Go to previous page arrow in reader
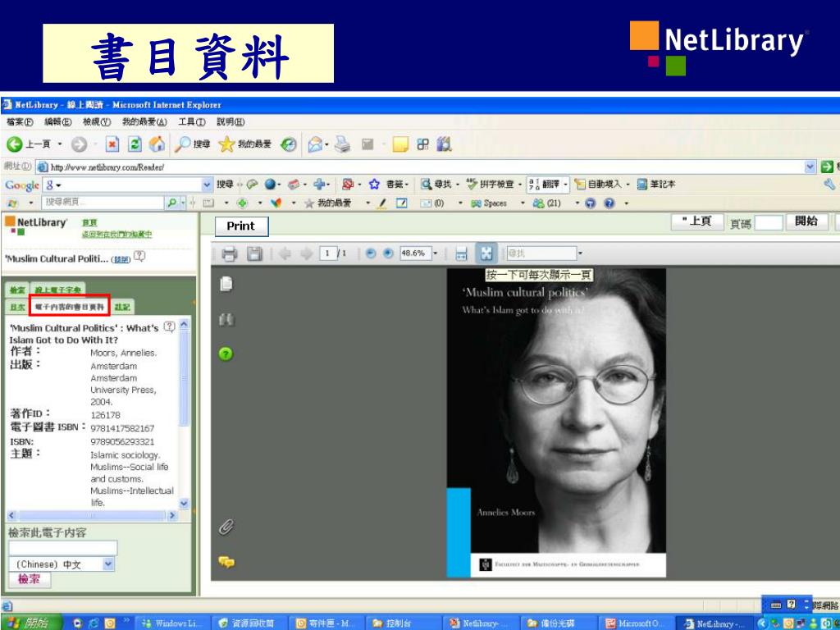Screen dimensions: 840x630 (x=285, y=253)
